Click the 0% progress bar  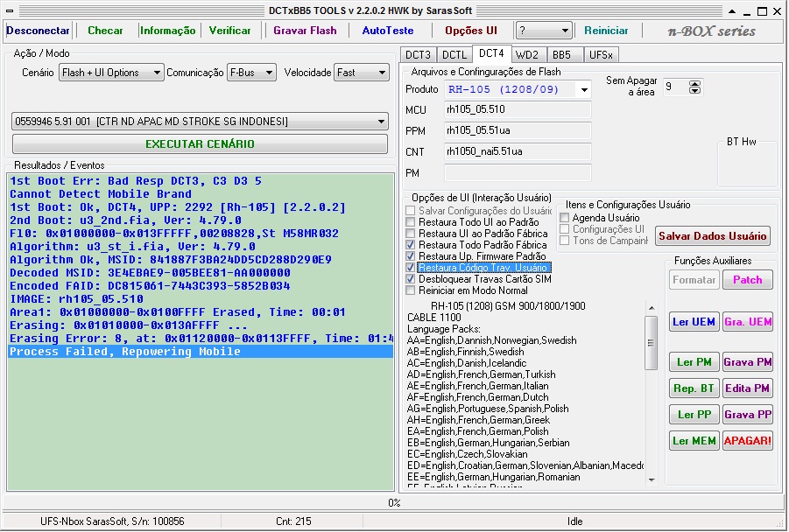[x=394, y=503]
